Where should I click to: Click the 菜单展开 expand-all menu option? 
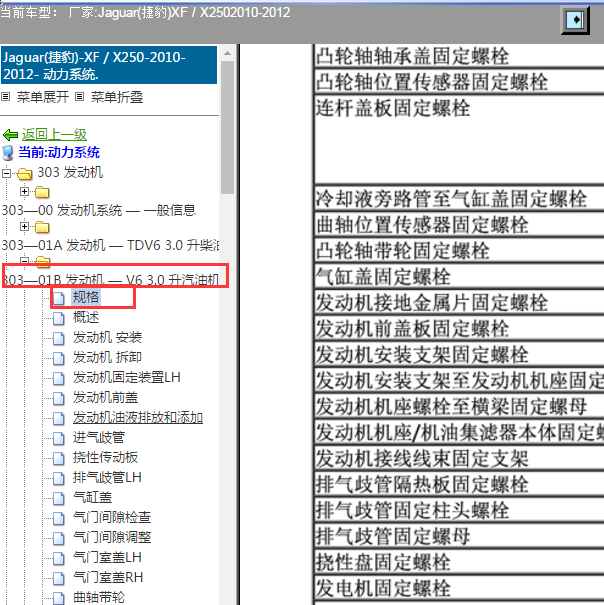pyautogui.click(x=43, y=97)
